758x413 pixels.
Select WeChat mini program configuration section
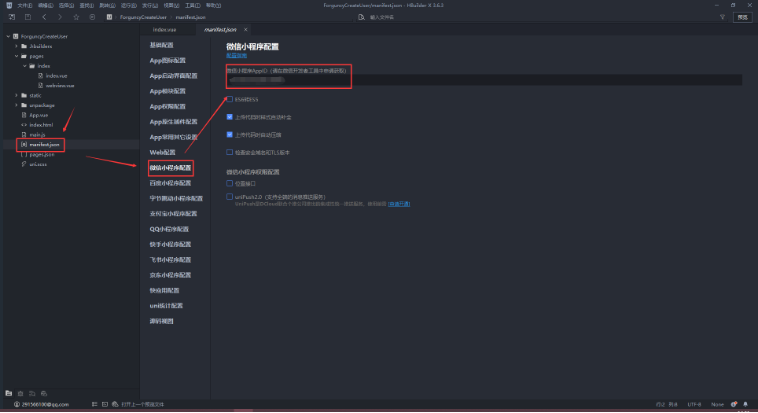click(x=170, y=168)
